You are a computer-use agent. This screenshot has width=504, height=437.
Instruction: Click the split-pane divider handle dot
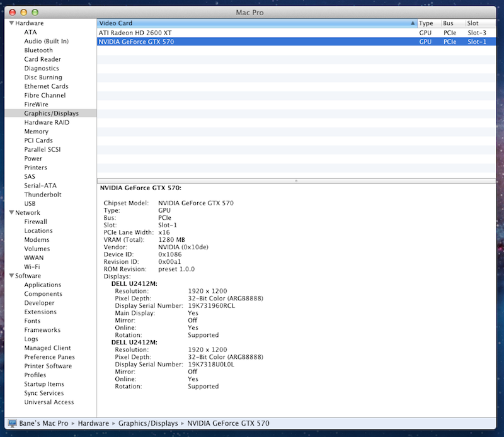[x=296, y=181]
